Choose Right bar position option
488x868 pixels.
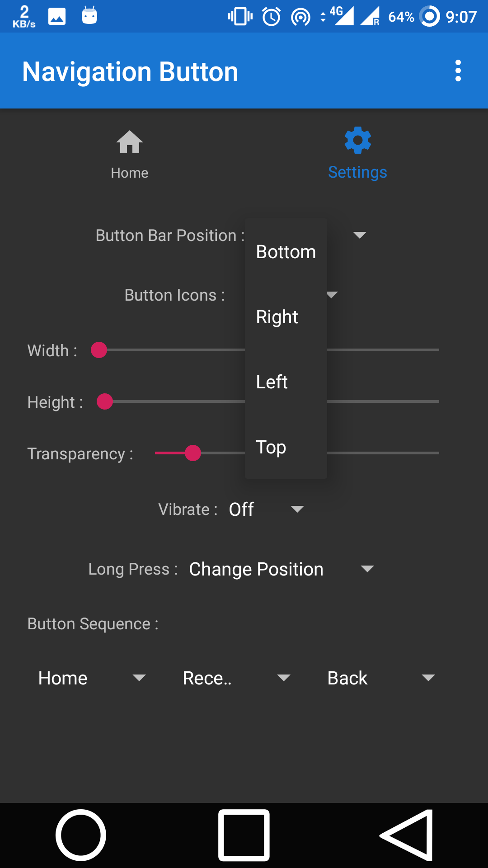[x=277, y=317]
